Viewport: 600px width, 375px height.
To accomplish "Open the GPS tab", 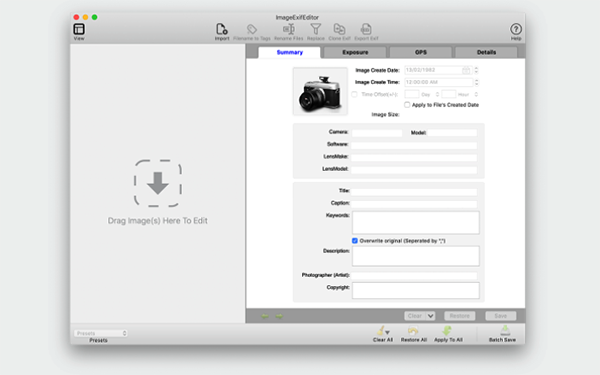I will click(x=421, y=52).
